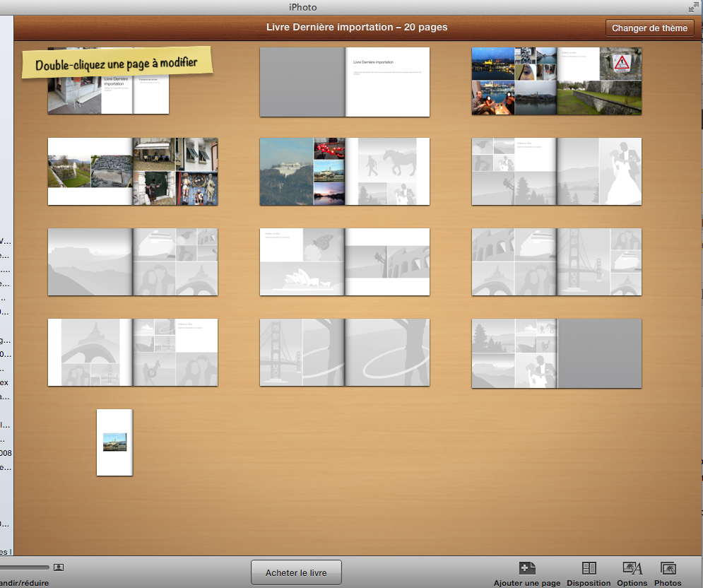Open the Options panel icon
This screenshot has width=703, height=588.
(x=632, y=568)
